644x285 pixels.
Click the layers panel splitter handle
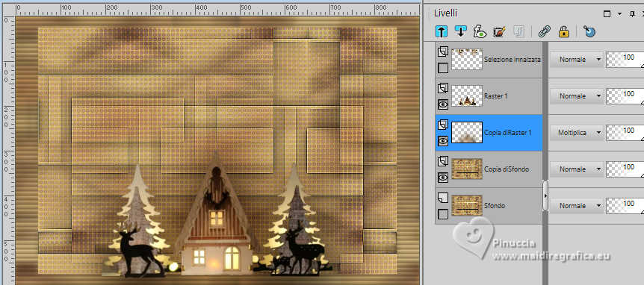click(x=545, y=196)
